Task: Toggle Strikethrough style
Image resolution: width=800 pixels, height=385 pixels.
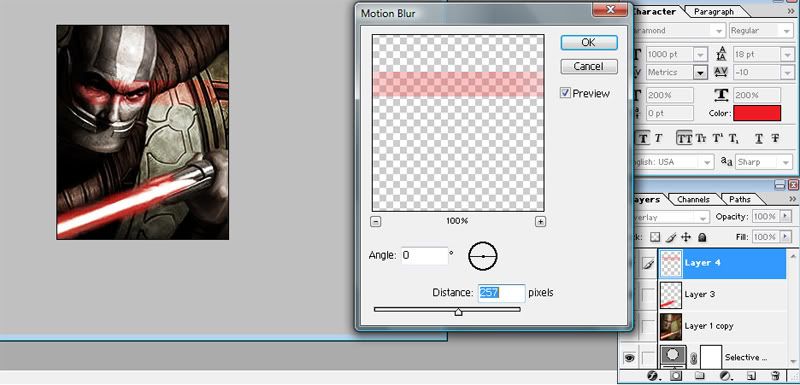Action: (x=775, y=138)
